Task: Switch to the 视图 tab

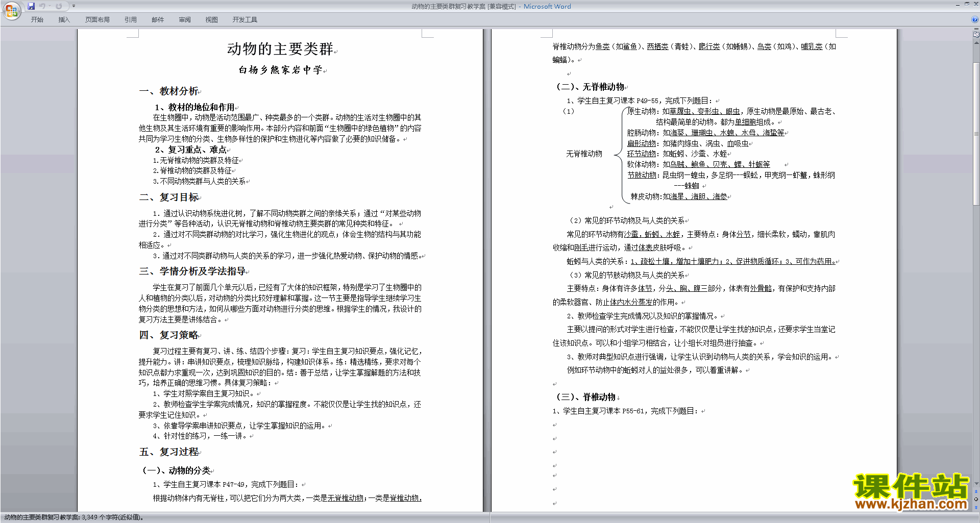Action: pos(212,20)
